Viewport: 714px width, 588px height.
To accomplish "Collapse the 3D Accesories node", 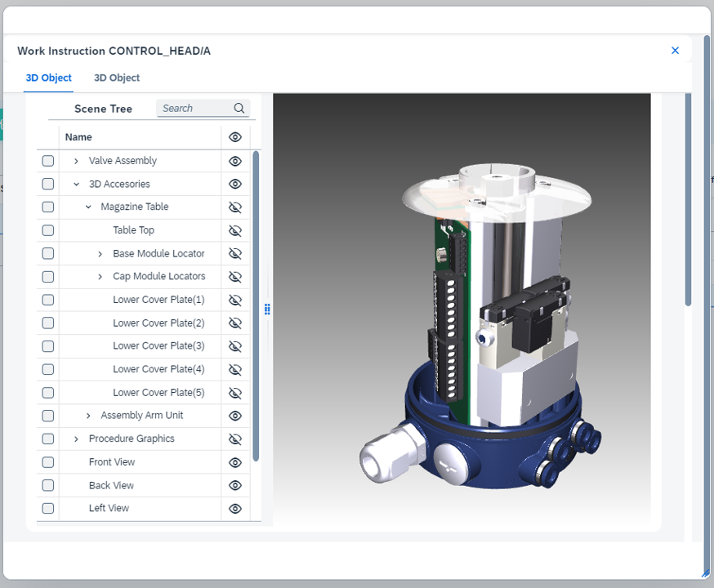I will click(x=77, y=184).
